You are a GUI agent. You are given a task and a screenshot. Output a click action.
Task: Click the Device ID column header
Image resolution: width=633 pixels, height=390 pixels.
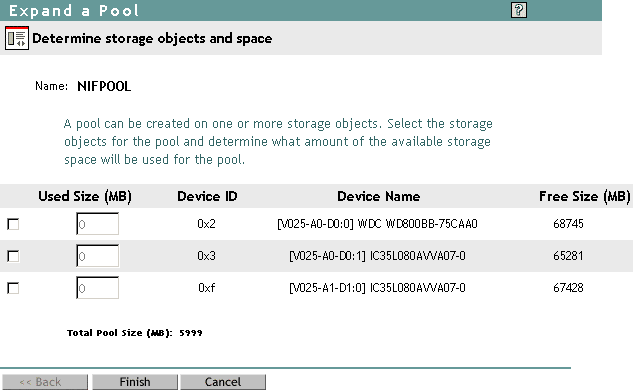tap(207, 196)
